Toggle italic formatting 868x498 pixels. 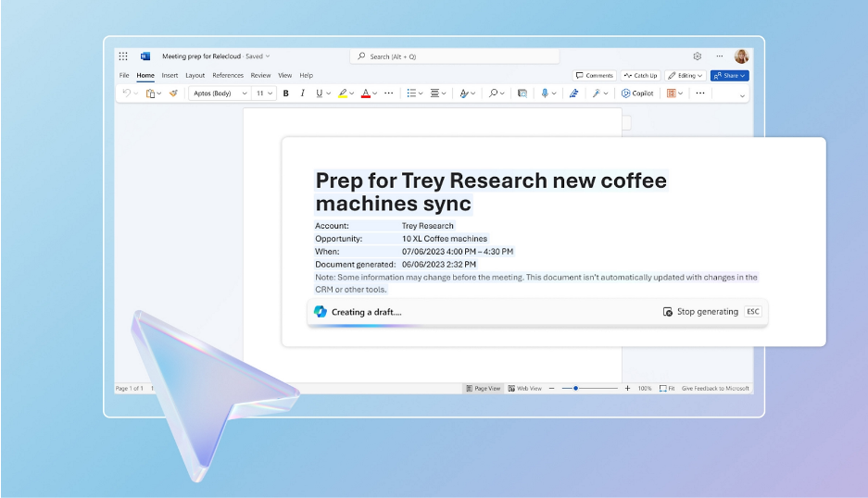(x=302, y=93)
